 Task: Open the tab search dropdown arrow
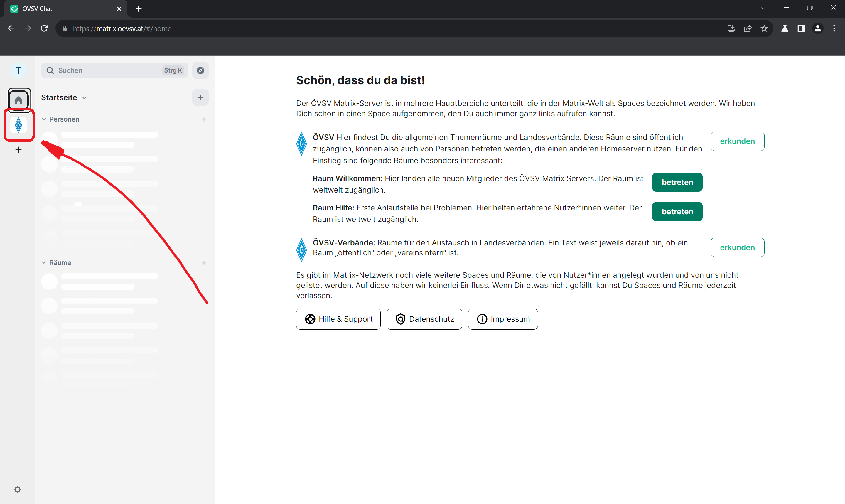[763, 7]
